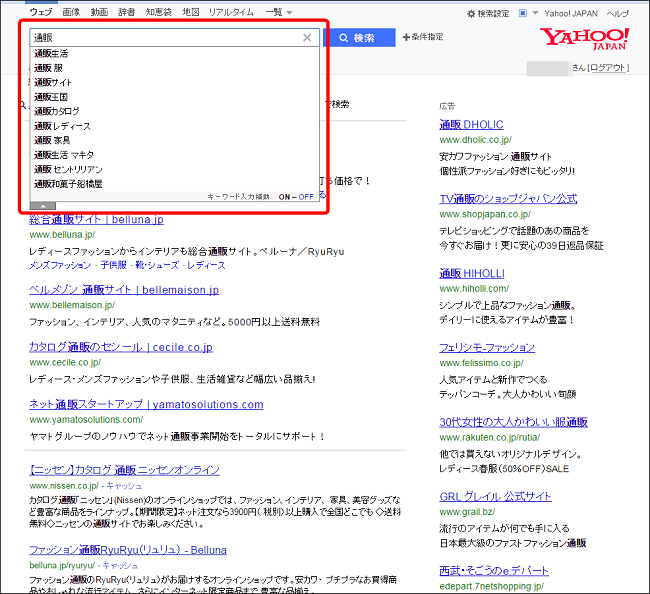Open ファッション通販RyuRyu Belluna result
Viewport: 650px width, 594px height.
(x=128, y=550)
